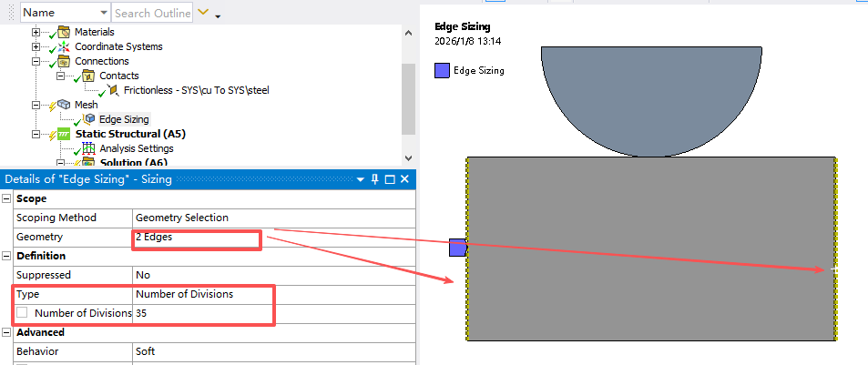868x365 pixels.
Task: Click the 'Suppressed' row label
Action: [44, 275]
